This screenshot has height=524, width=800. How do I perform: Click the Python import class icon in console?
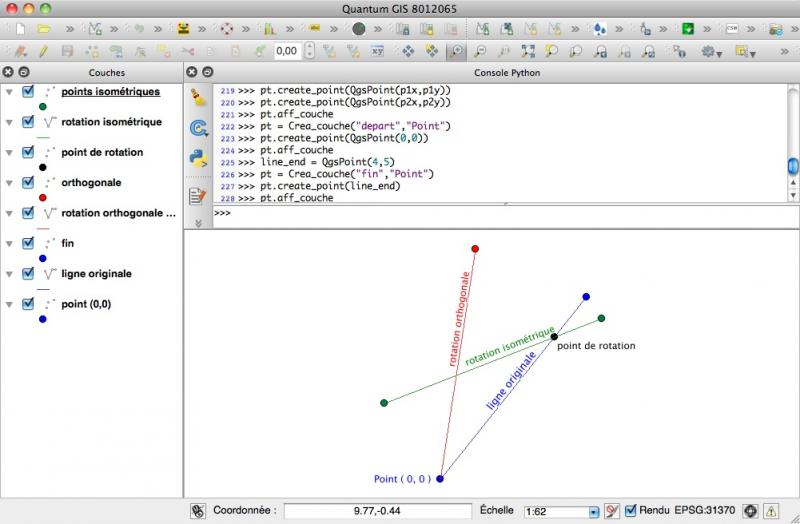coord(198,128)
